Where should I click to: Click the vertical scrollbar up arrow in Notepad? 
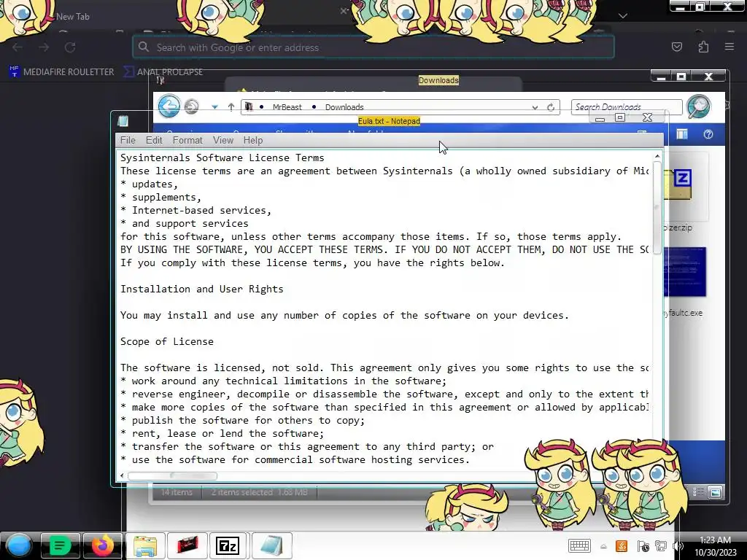coord(657,156)
